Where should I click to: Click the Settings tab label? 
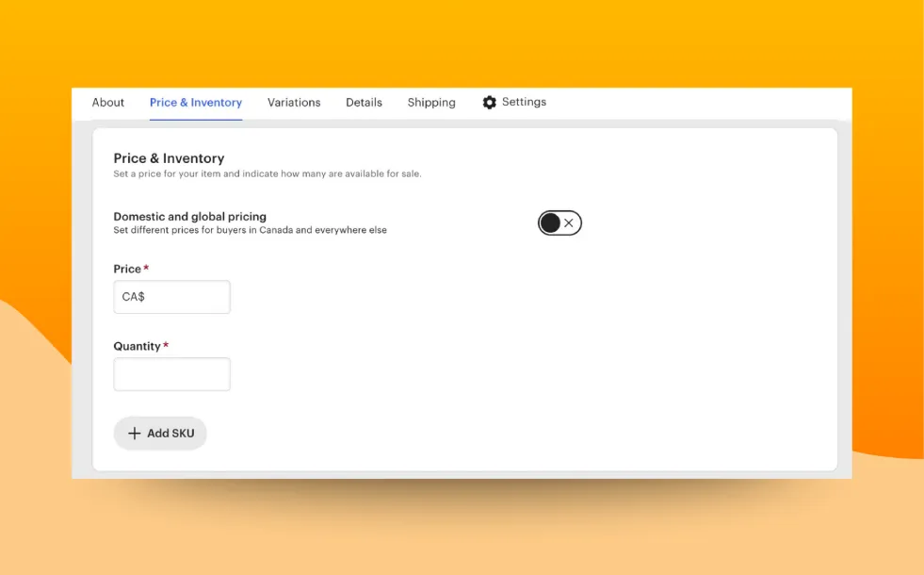point(524,102)
